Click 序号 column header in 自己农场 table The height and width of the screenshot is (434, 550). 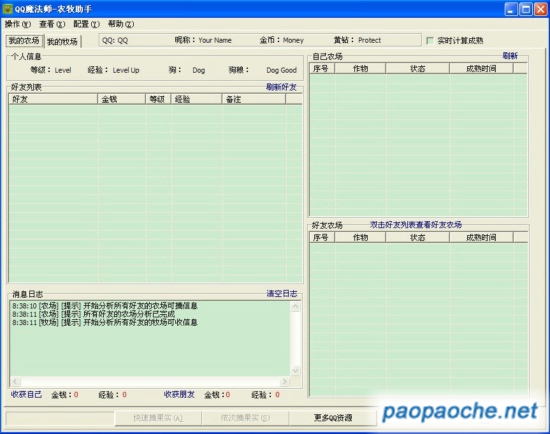tap(322, 68)
